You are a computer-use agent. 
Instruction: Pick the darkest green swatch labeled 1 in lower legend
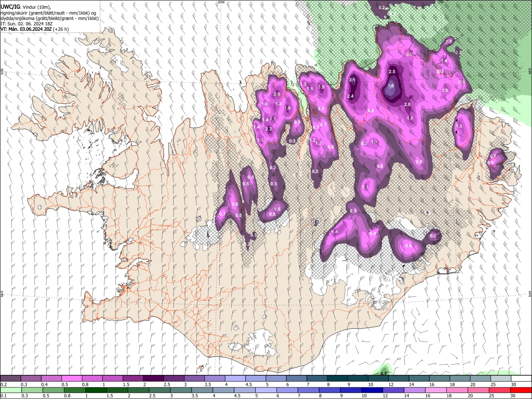96,390
